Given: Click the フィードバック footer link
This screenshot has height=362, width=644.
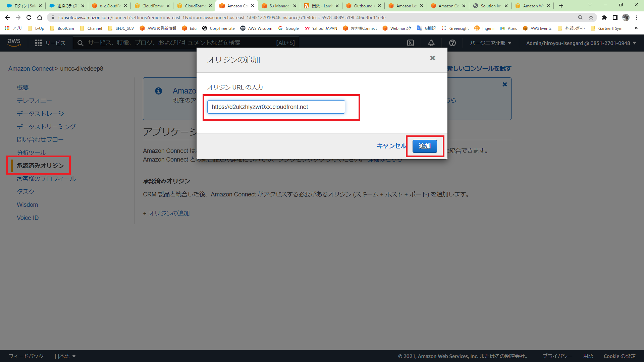Looking at the screenshot, I should click(x=26, y=356).
